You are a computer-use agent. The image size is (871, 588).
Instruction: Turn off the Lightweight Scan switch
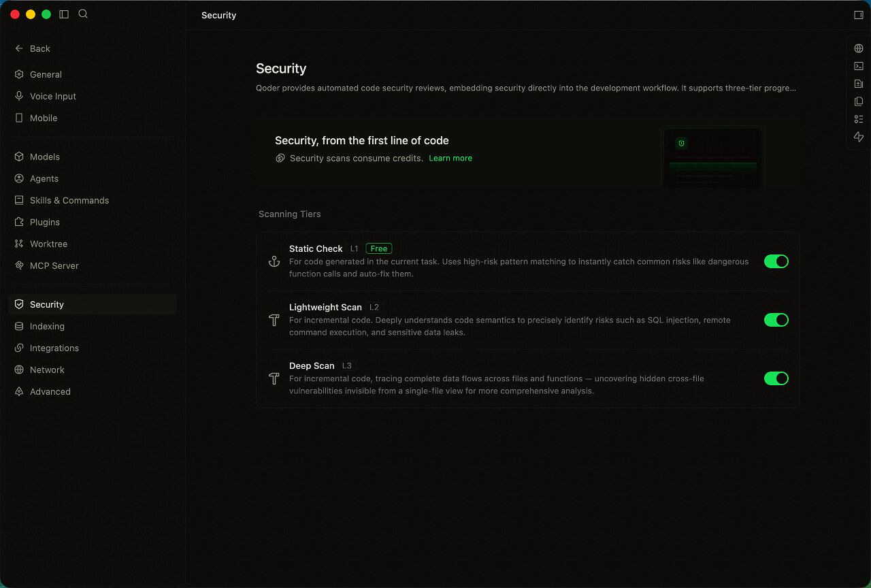[x=776, y=320]
